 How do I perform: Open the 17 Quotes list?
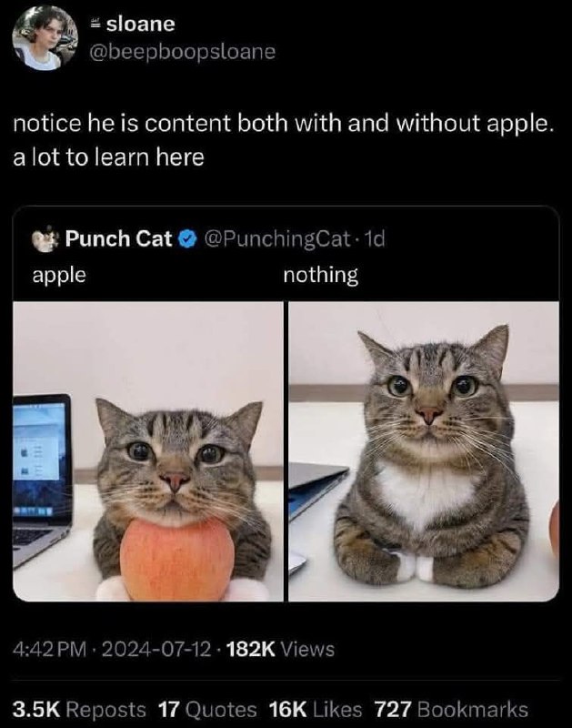tap(207, 710)
